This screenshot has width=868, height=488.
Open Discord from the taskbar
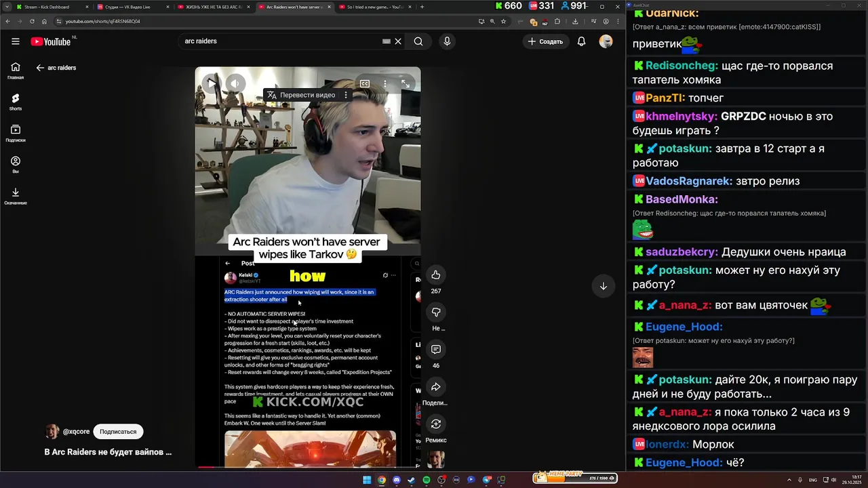pos(397,480)
